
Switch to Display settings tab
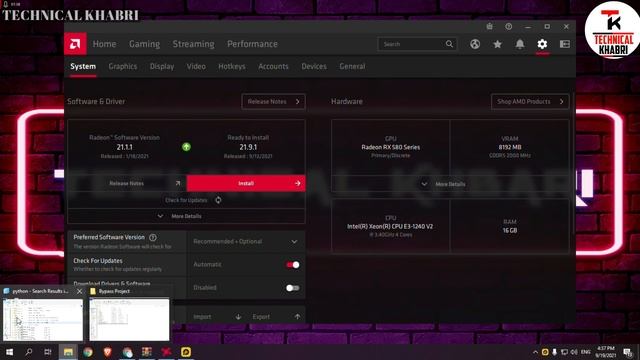click(162, 66)
